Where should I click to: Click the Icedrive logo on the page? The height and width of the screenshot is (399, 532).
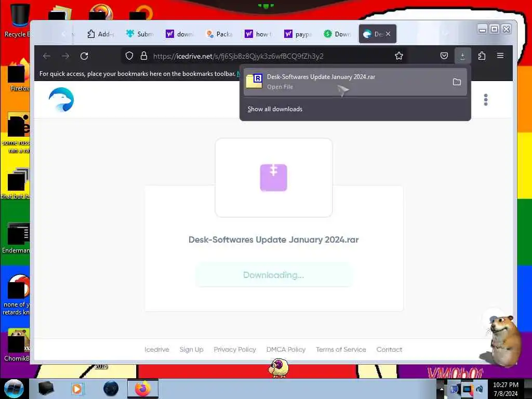click(61, 100)
